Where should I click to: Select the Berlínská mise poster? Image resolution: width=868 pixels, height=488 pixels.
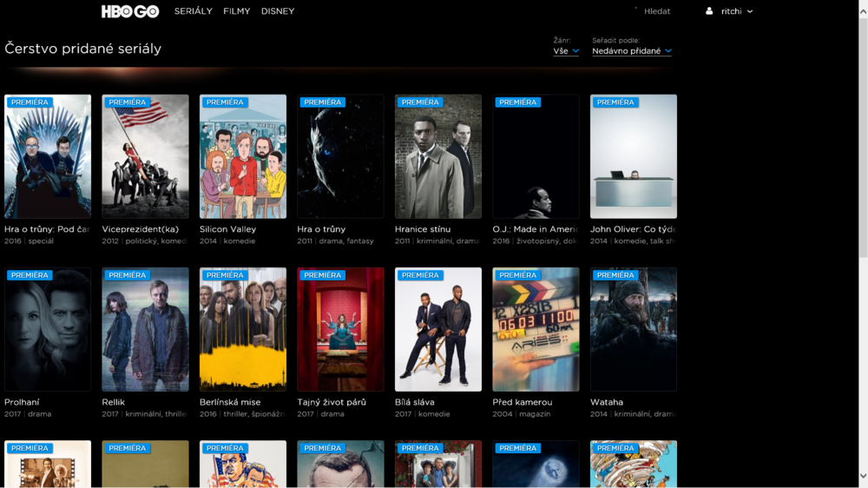coord(243,330)
